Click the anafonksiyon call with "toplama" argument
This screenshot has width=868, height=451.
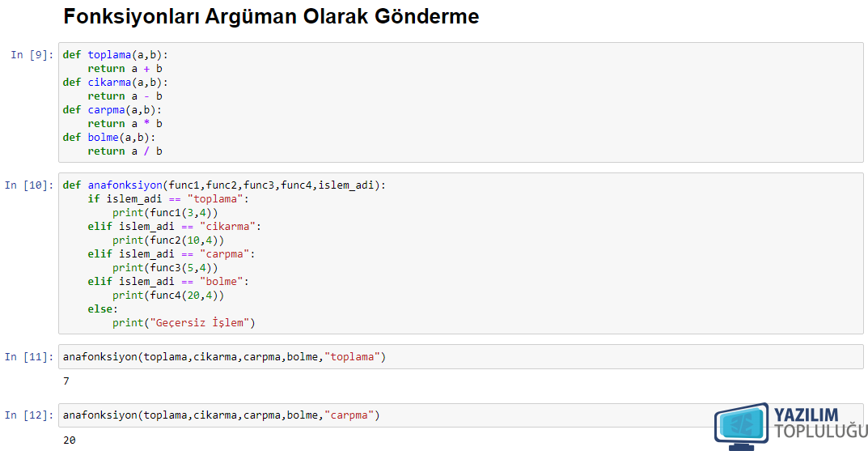(224, 357)
